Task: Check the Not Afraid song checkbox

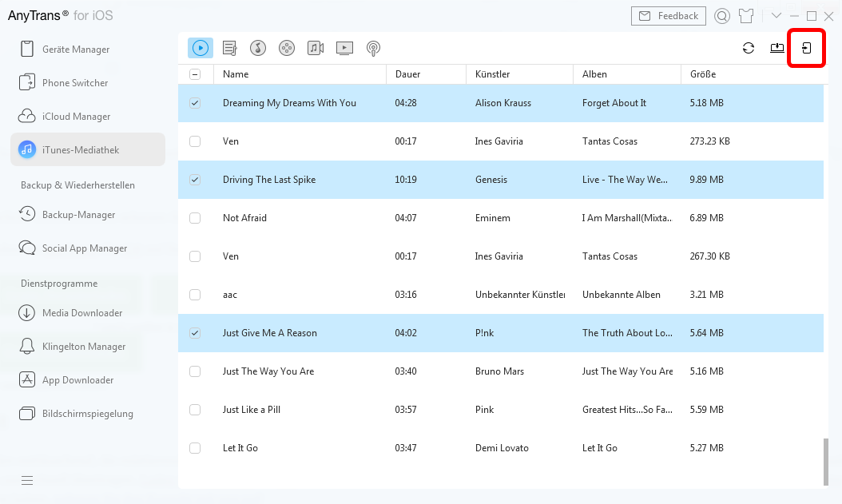Action: [x=195, y=218]
